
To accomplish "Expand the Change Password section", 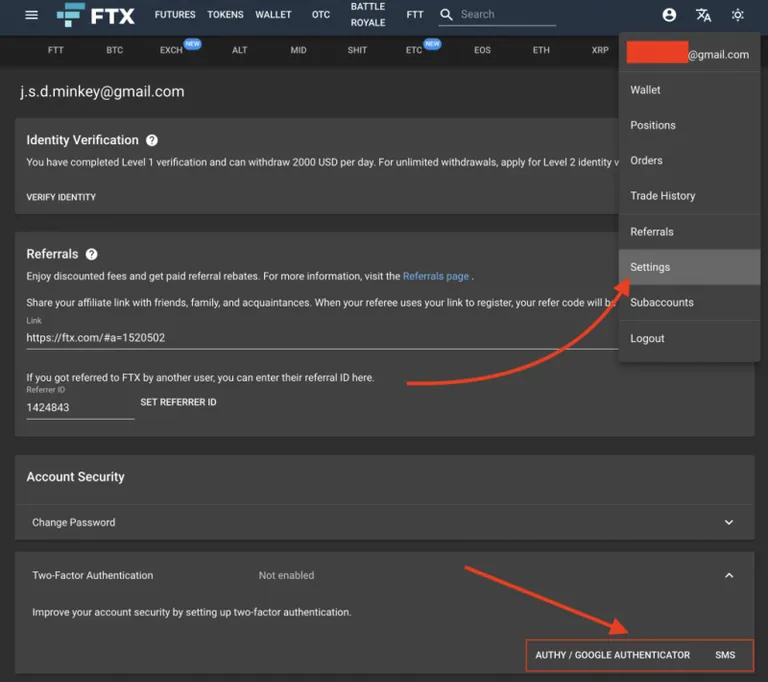I will click(x=384, y=522).
